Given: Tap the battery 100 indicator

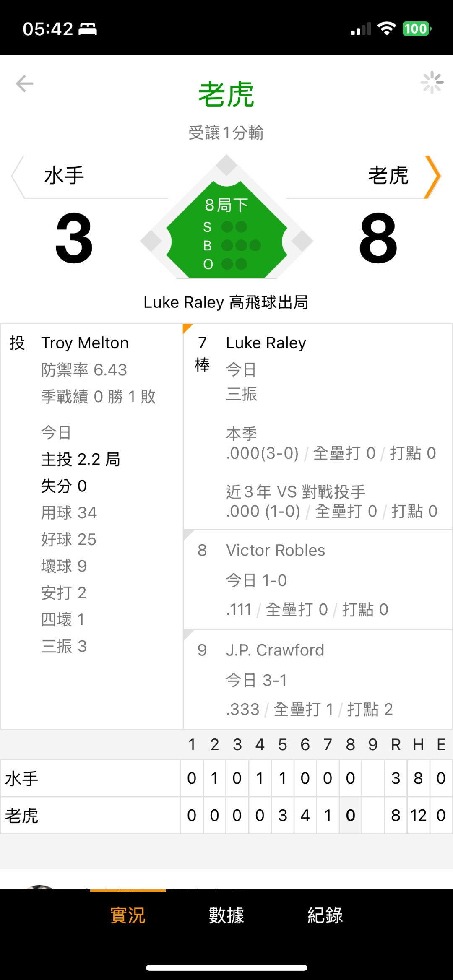Looking at the screenshot, I should pos(417,29).
